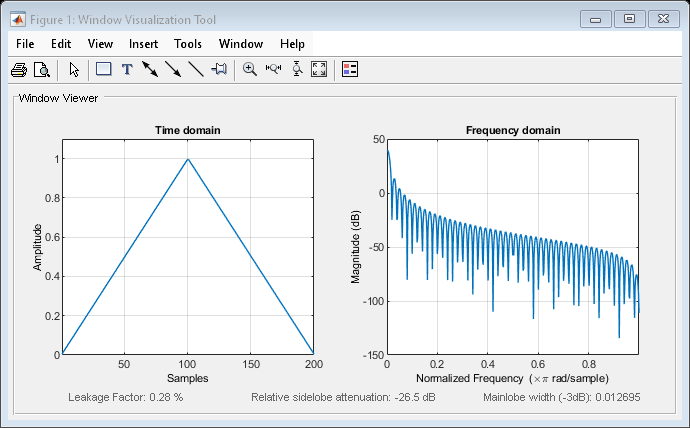Click the Magnitude (dB) axis label
This screenshot has height=428, width=690.
click(356, 247)
